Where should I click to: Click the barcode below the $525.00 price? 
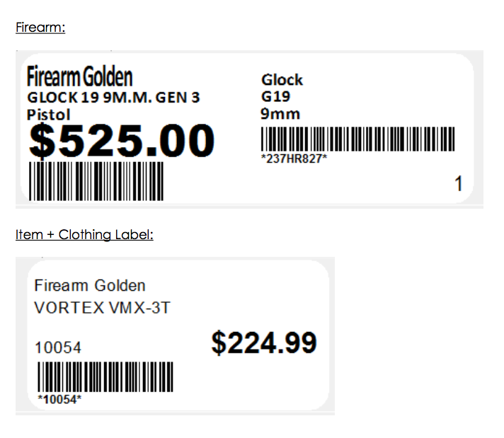[96, 181]
